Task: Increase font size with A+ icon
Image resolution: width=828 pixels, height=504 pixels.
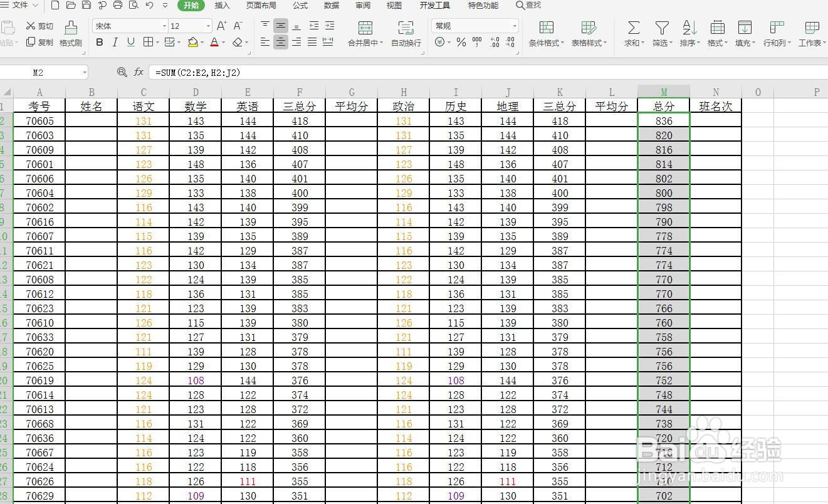Action: (221, 26)
